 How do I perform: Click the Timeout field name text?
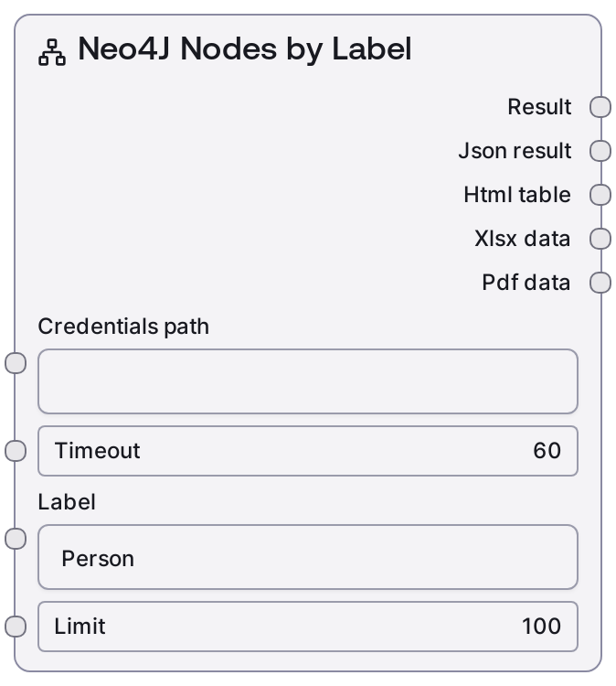(x=97, y=451)
